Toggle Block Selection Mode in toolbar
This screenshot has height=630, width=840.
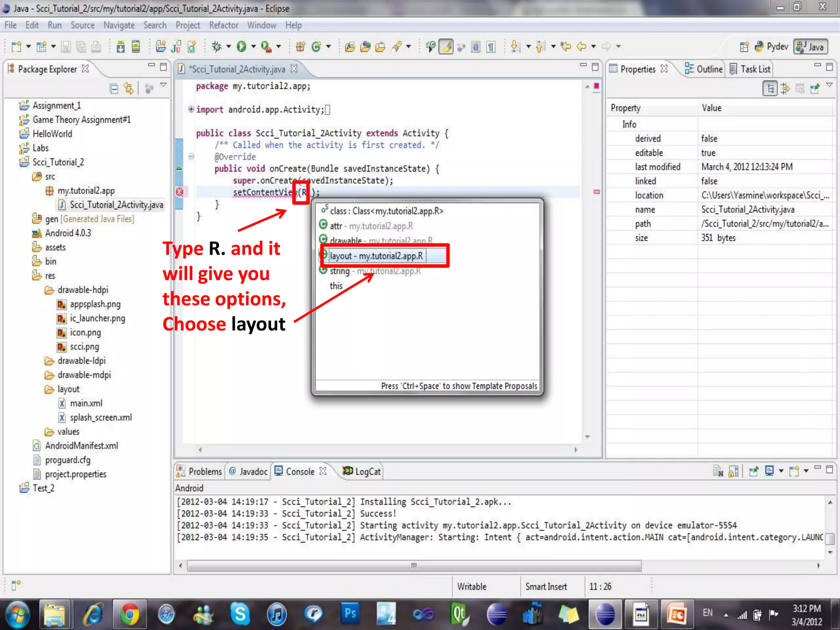click(x=476, y=47)
